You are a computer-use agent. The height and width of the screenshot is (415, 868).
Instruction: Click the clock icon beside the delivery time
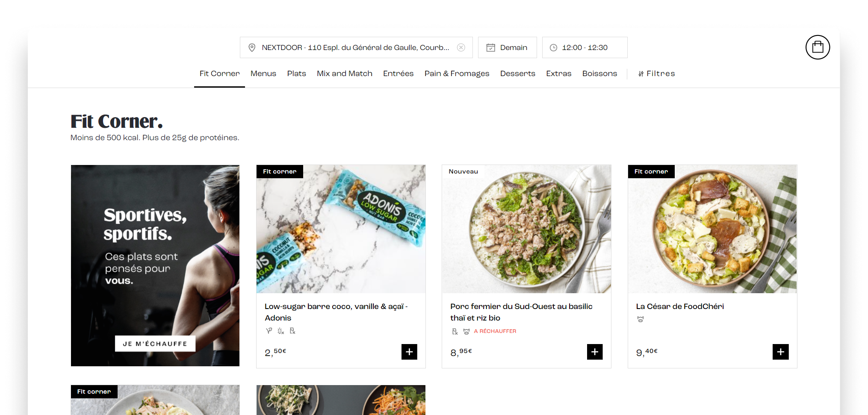[x=553, y=47]
